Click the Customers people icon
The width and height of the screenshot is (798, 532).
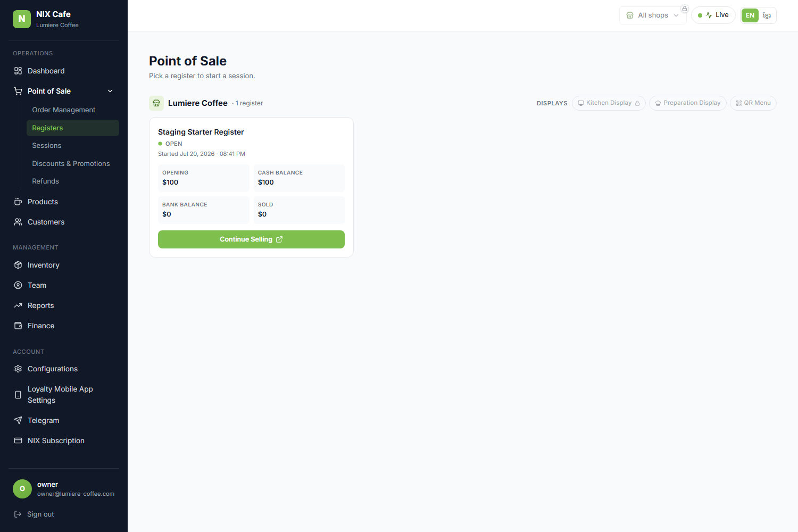[18, 222]
